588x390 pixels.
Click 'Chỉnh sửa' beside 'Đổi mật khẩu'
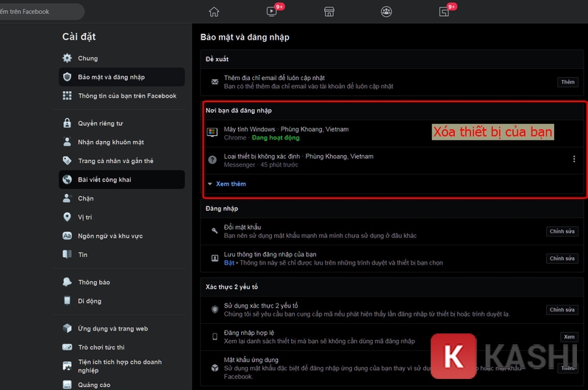(562, 231)
